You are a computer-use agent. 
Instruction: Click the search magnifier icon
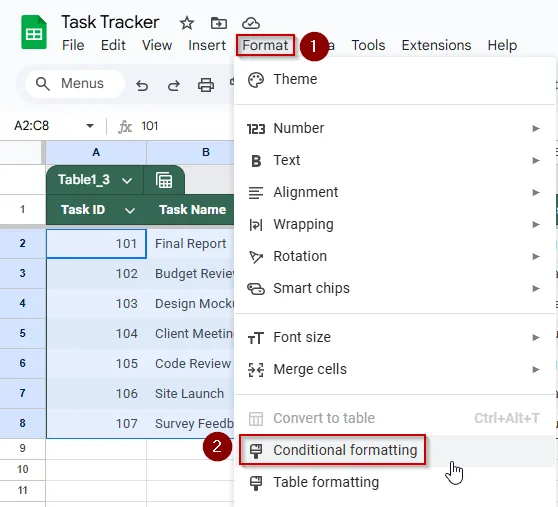[x=43, y=84]
